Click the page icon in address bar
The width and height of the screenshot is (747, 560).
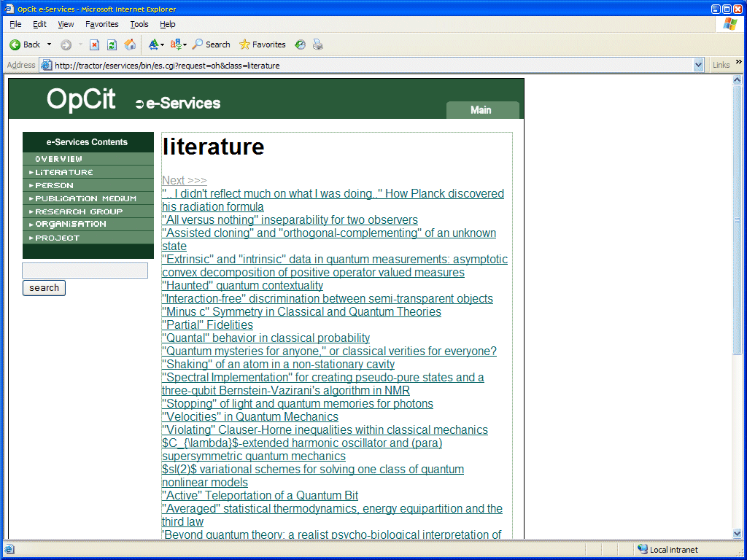(46, 65)
